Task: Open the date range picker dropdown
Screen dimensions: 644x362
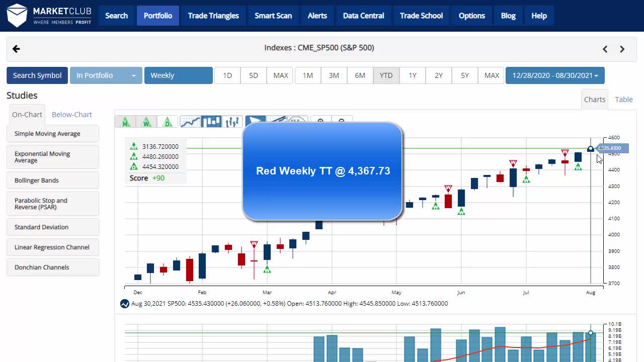Action: pyautogui.click(x=555, y=75)
